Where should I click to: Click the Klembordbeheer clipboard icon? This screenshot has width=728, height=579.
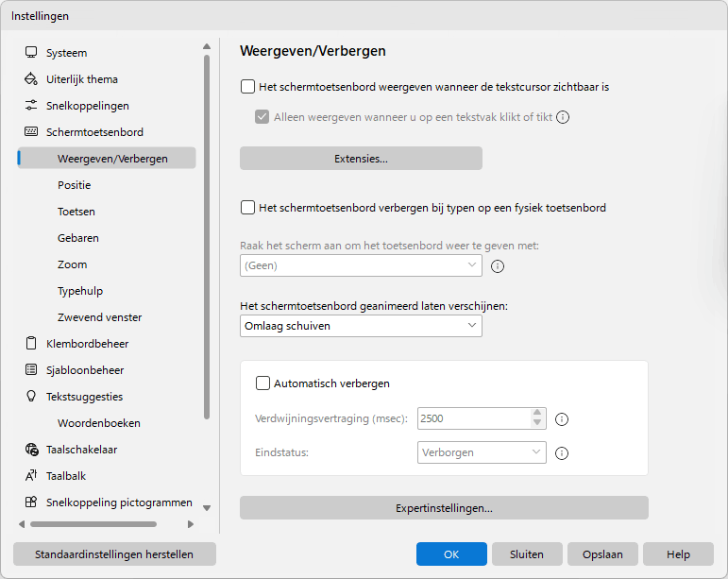31,344
